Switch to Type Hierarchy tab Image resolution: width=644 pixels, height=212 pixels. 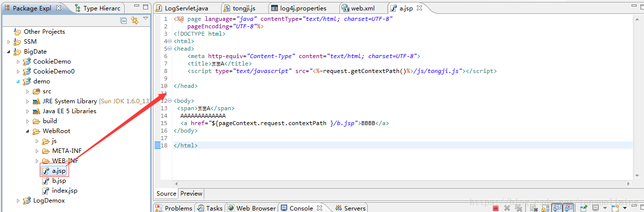[x=98, y=8]
